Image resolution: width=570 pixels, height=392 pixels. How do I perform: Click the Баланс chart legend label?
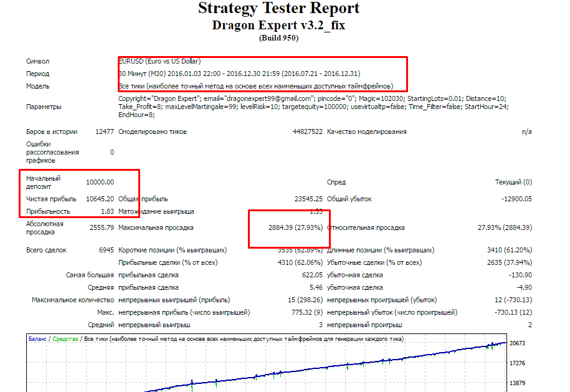pyautogui.click(x=37, y=339)
